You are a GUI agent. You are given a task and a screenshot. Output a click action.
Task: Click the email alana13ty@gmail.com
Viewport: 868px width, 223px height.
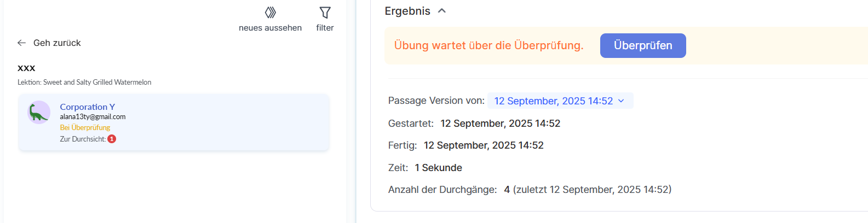coord(93,117)
